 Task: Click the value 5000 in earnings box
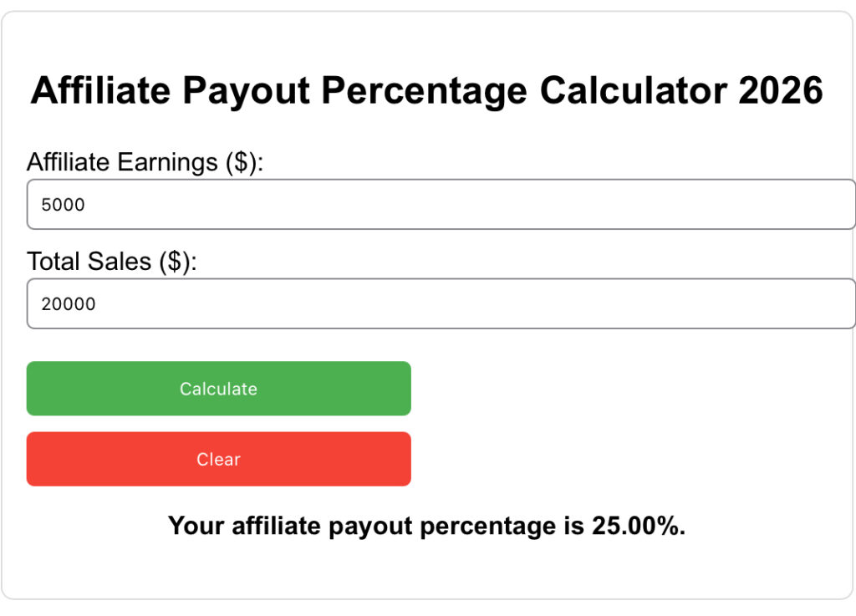pos(61,204)
